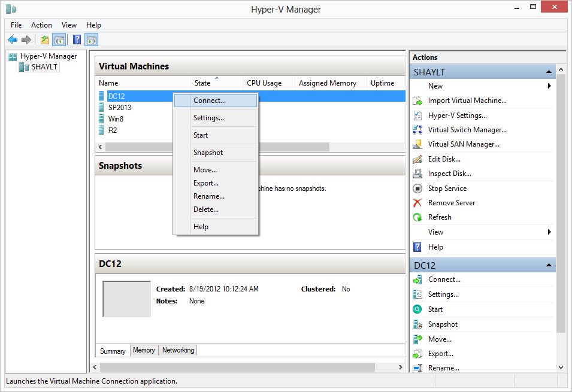Click the Edit Disk pencil icon
This screenshot has height=392, width=572.
(417, 159)
